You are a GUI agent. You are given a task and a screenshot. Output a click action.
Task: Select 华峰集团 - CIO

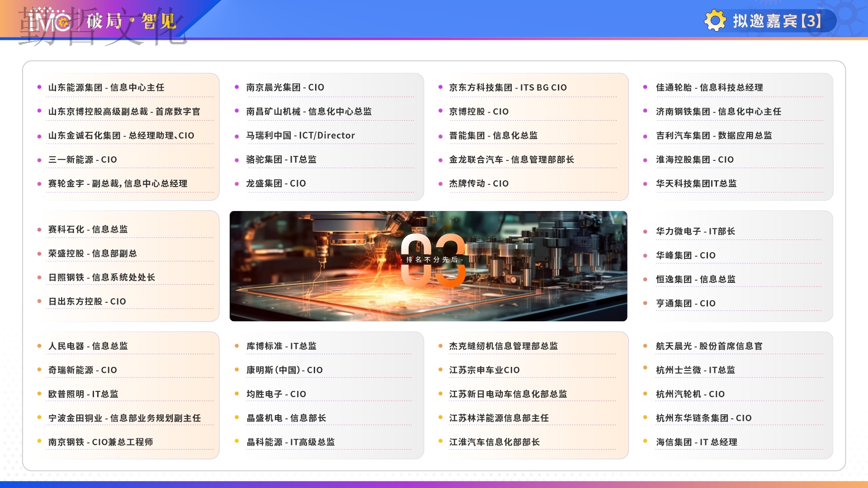click(686, 255)
